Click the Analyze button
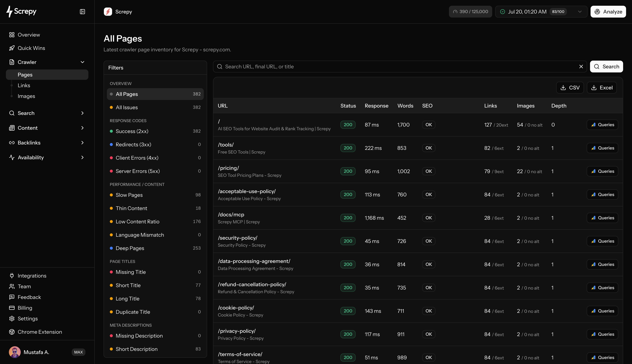 [x=608, y=12]
